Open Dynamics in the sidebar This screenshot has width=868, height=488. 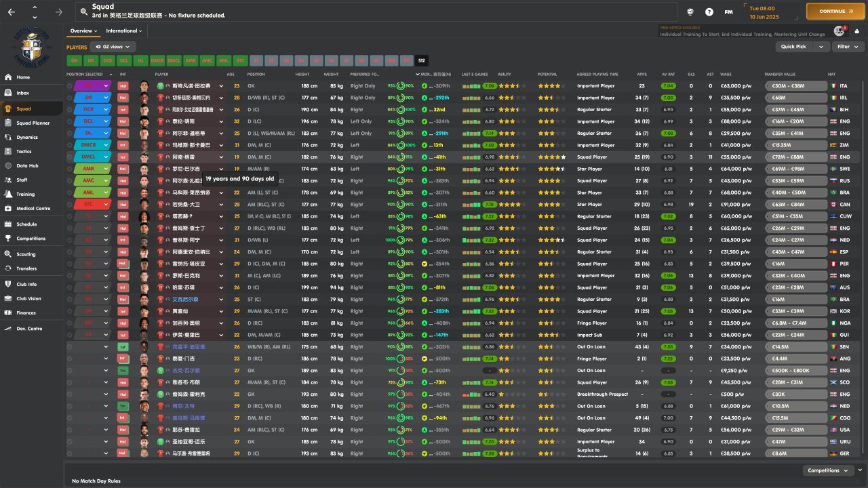pos(31,137)
